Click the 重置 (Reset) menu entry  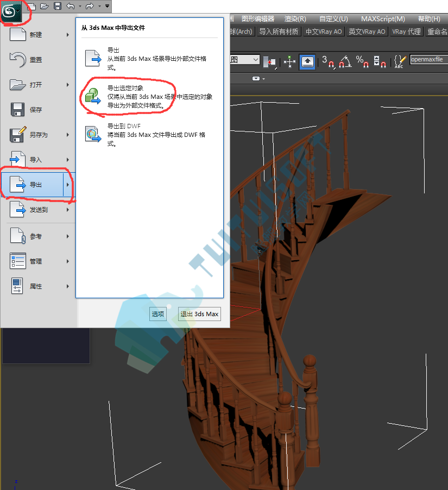pyautogui.click(x=38, y=60)
